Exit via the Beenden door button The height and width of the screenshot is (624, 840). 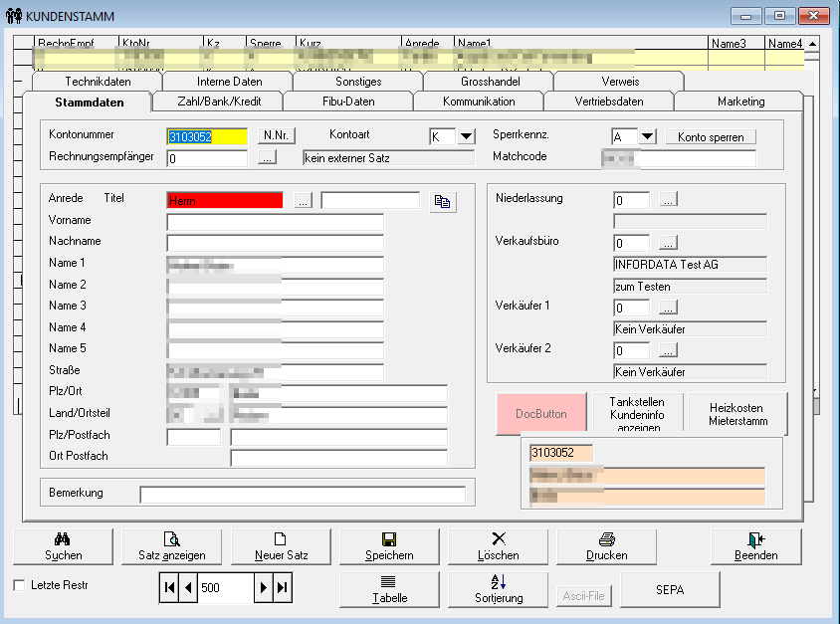point(755,546)
